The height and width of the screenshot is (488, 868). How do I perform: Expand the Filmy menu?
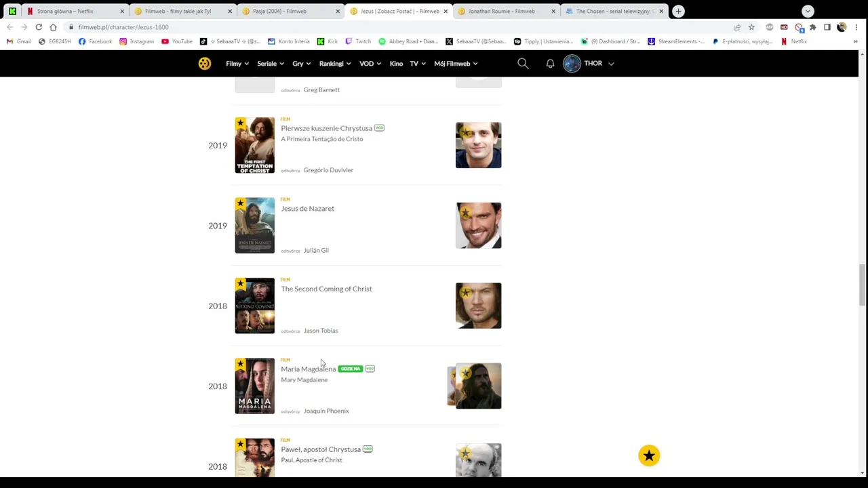click(237, 63)
